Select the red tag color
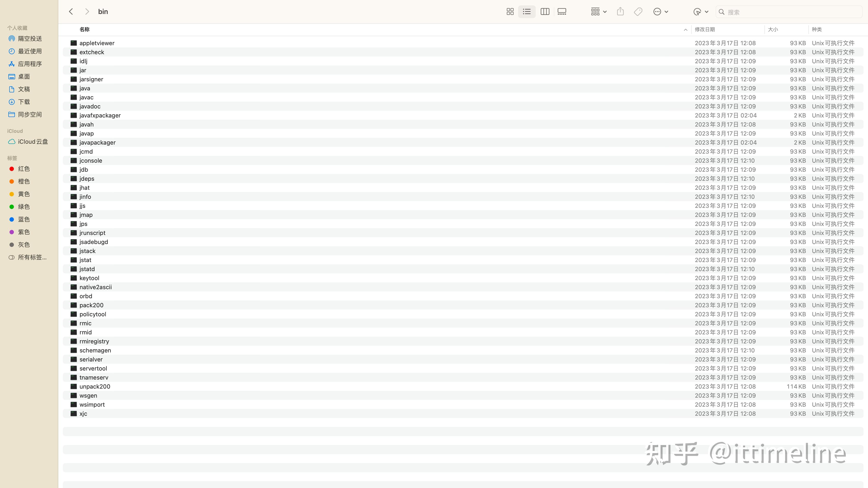 tap(24, 169)
